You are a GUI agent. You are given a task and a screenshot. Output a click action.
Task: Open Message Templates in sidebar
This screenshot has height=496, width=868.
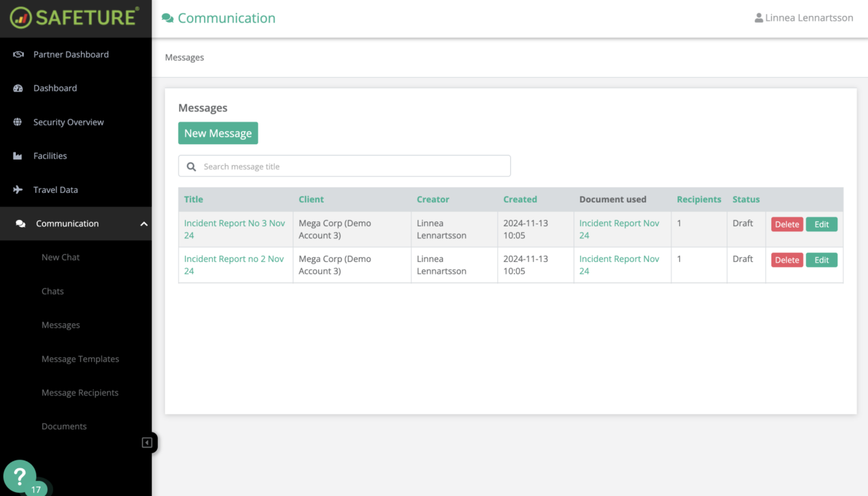coord(80,359)
